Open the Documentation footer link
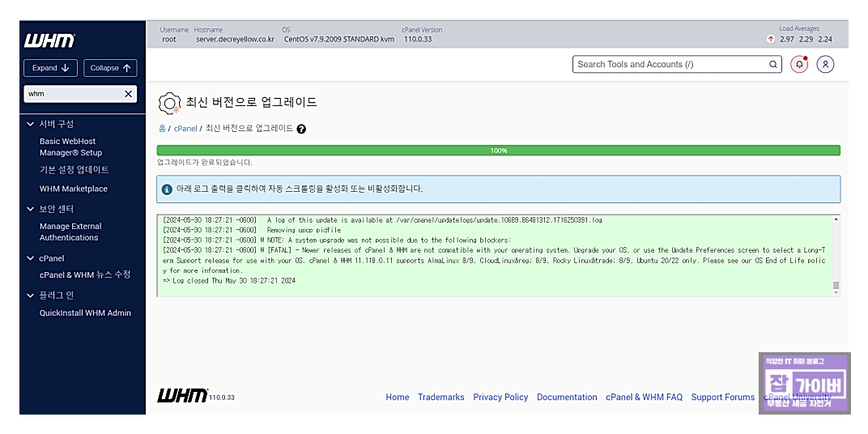The image size is (868, 434). point(567,397)
